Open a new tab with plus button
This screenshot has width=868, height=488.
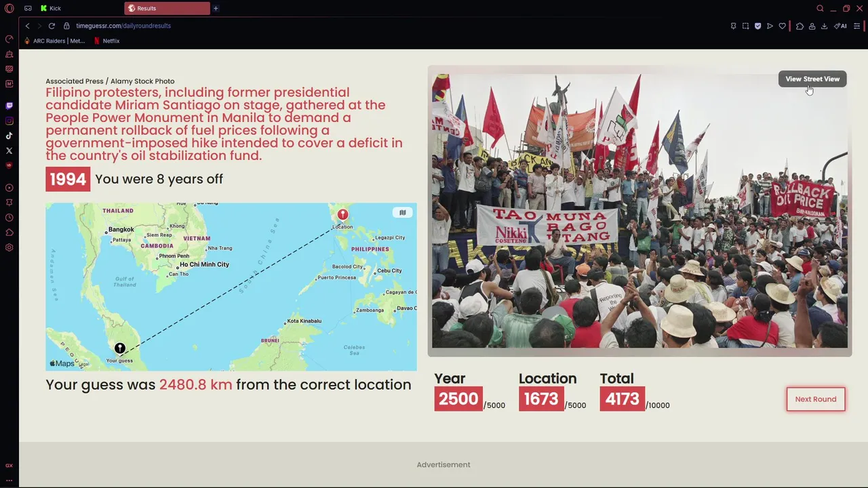216,8
